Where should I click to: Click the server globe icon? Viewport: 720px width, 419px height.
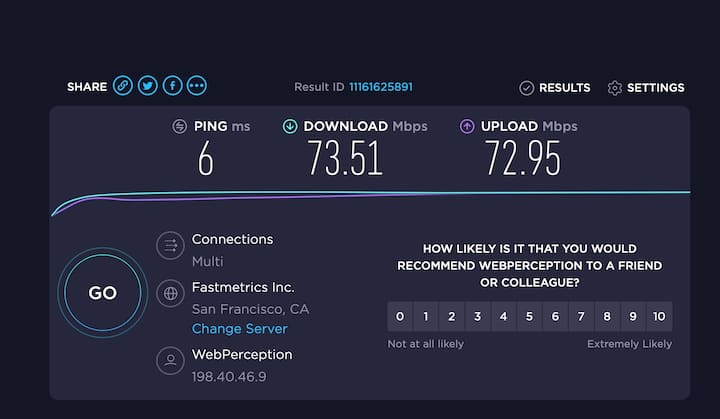[170, 293]
